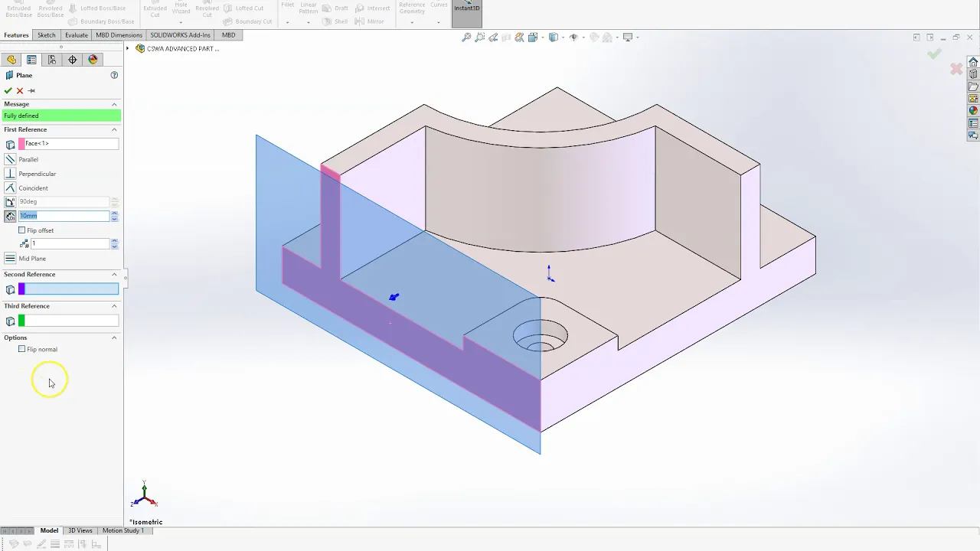Click the Plane help question mark

point(114,75)
